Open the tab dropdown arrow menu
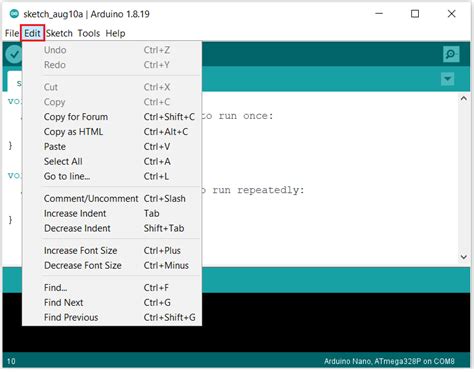474x372 pixels. coord(447,79)
